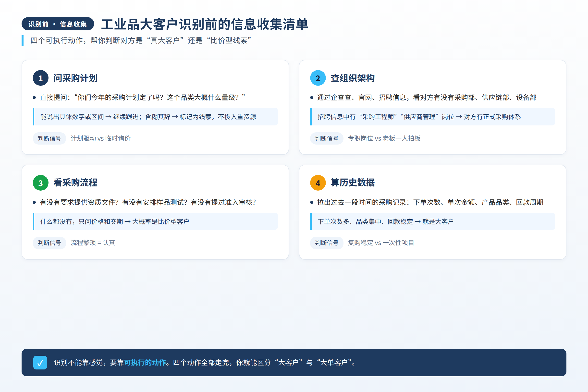Click 判断信号 tag in 看采购流程 card
The image size is (588, 392).
(x=49, y=243)
